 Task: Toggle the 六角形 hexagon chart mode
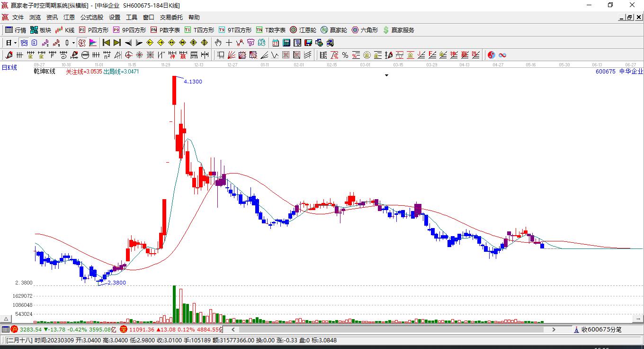coord(365,30)
